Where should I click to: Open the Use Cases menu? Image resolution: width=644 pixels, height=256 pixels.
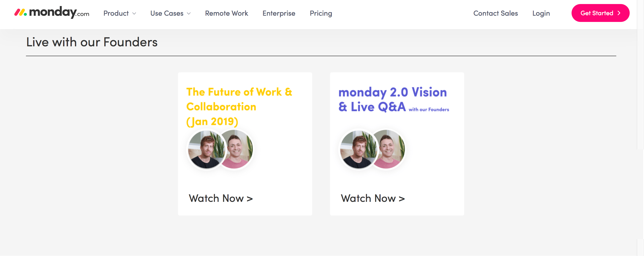(x=170, y=13)
